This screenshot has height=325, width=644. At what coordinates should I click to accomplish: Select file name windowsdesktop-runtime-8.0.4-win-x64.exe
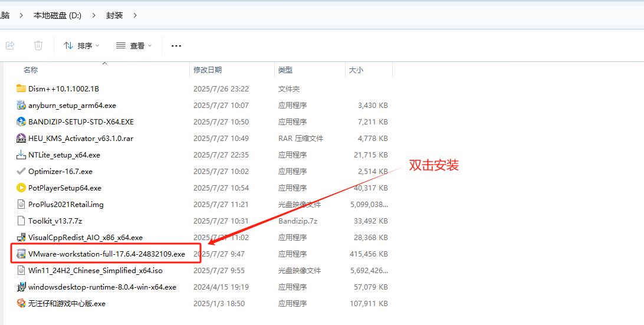102,287
